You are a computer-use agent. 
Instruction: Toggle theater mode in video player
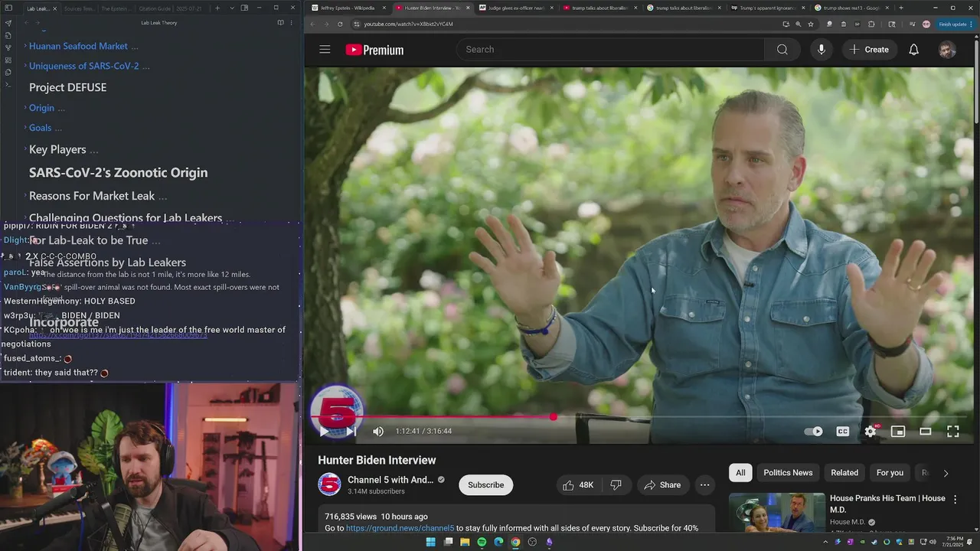click(926, 432)
